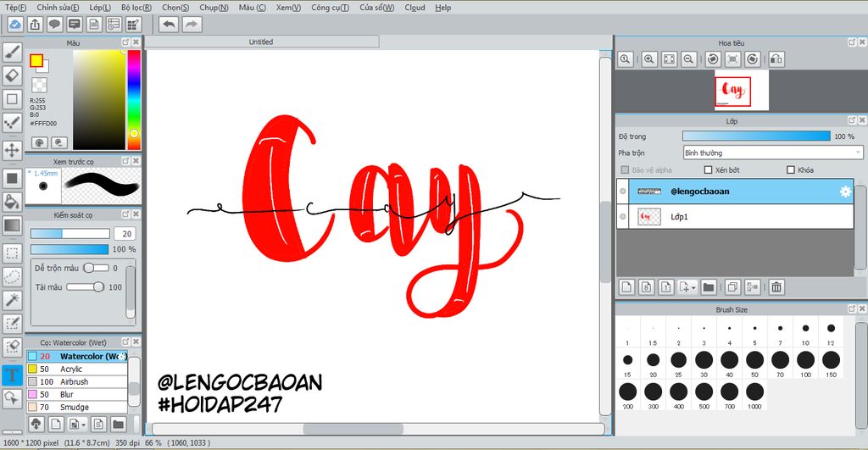
Task: Open the add-layer dropdown arrow
Action: 693,288
